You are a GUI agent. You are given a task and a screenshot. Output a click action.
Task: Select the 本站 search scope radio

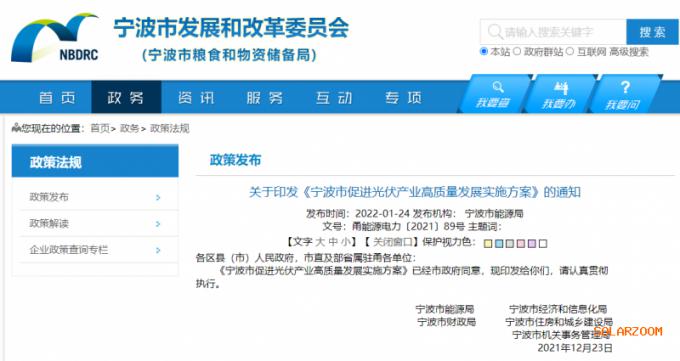484,52
